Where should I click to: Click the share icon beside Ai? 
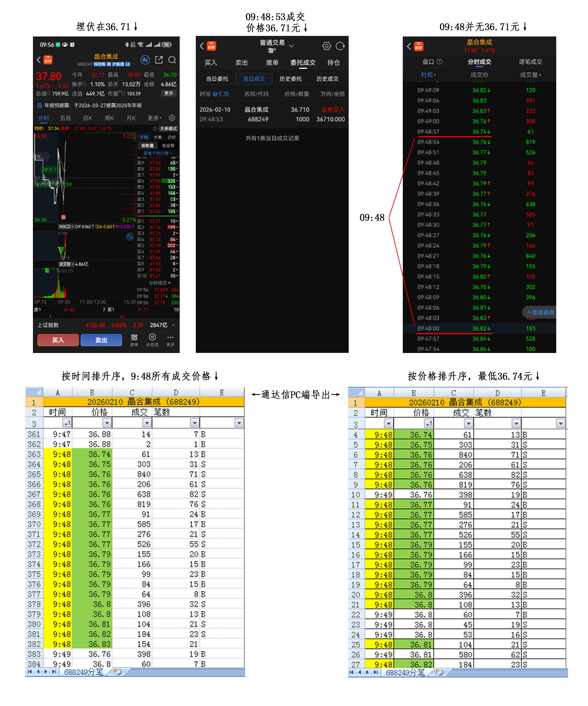point(158,60)
